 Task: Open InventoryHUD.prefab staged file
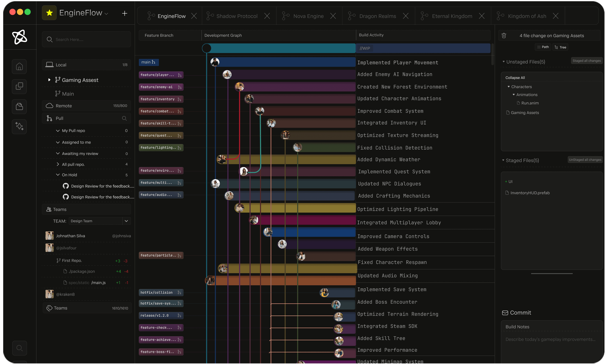point(528,193)
